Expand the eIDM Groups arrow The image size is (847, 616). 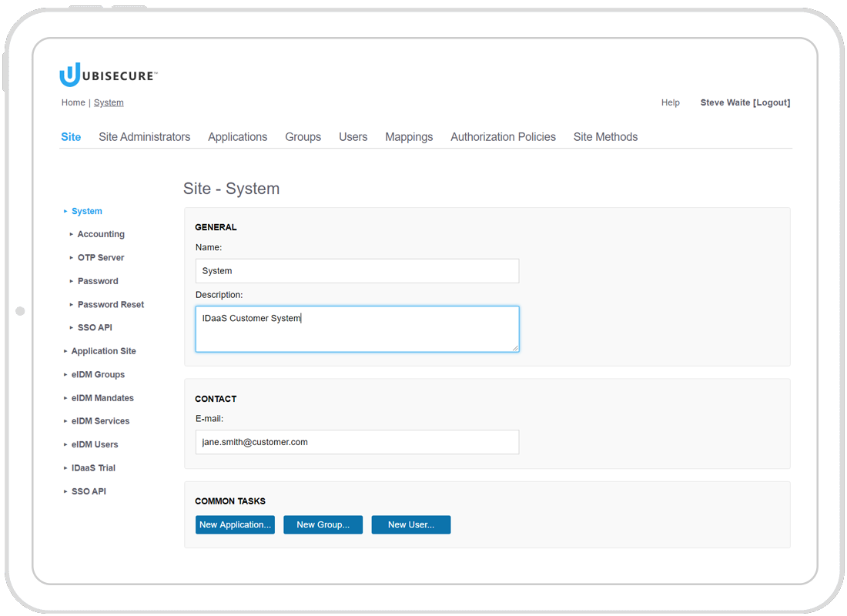[x=65, y=374]
